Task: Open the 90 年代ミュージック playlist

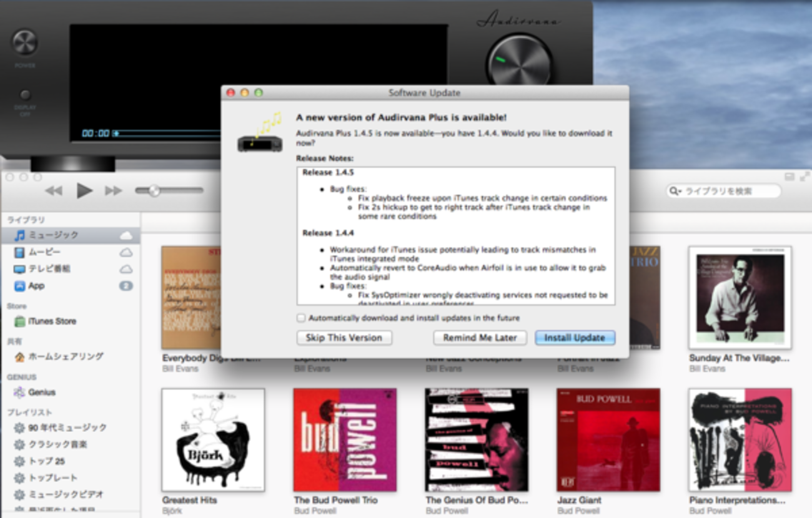Action: pyautogui.click(x=70, y=428)
